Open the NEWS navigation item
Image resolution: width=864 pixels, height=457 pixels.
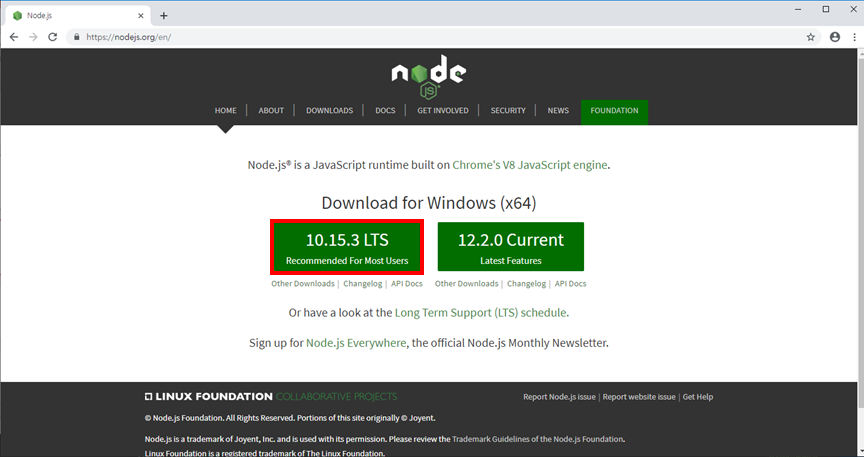pos(558,110)
